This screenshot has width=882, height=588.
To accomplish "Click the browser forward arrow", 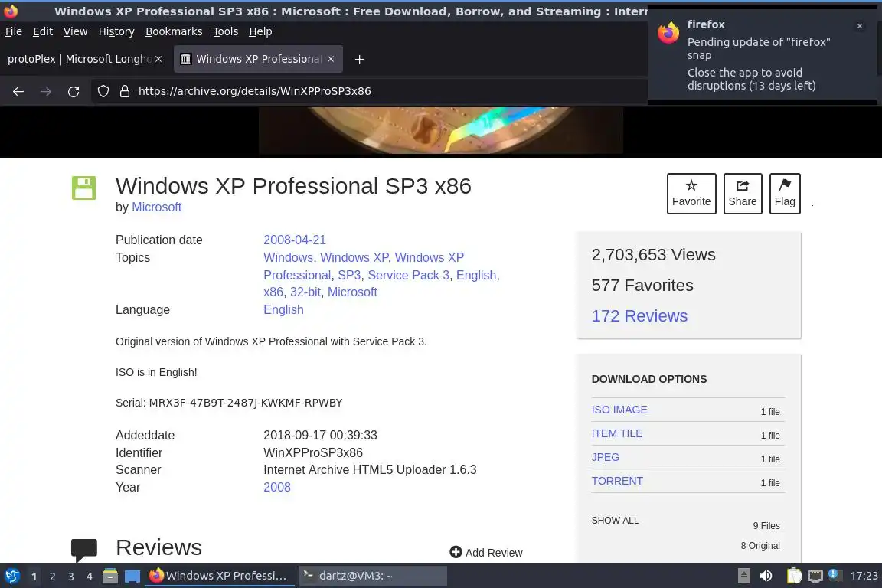I will click(46, 91).
